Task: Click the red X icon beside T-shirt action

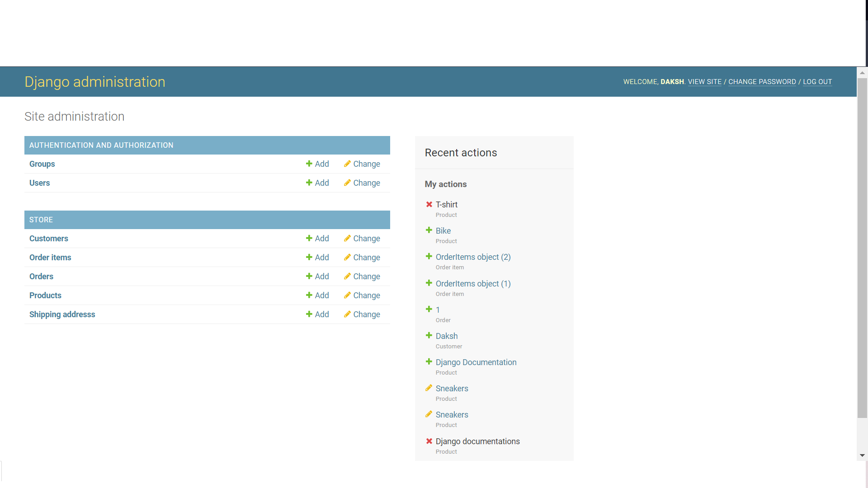Action: (429, 204)
